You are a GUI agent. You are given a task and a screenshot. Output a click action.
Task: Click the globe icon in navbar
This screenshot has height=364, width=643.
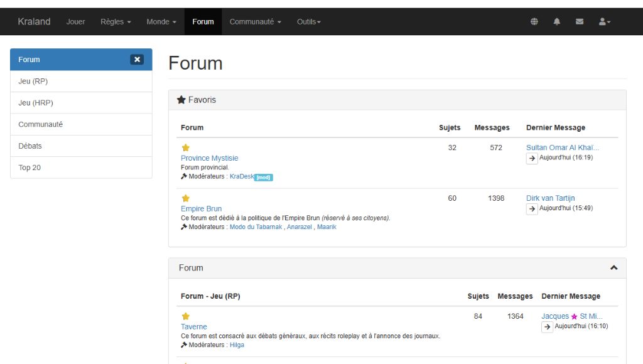point(534,21)
